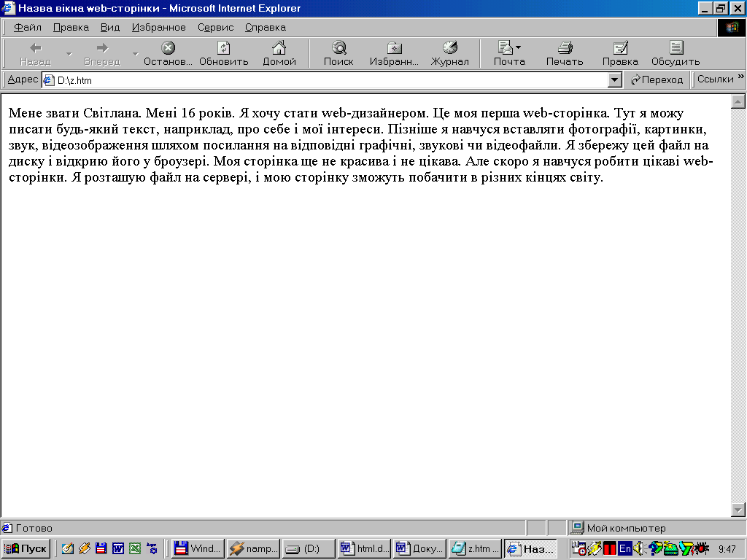Expand the Вперед history dropdown arrow
This screenshot has height=560, width=747.
tap(135, 54)
